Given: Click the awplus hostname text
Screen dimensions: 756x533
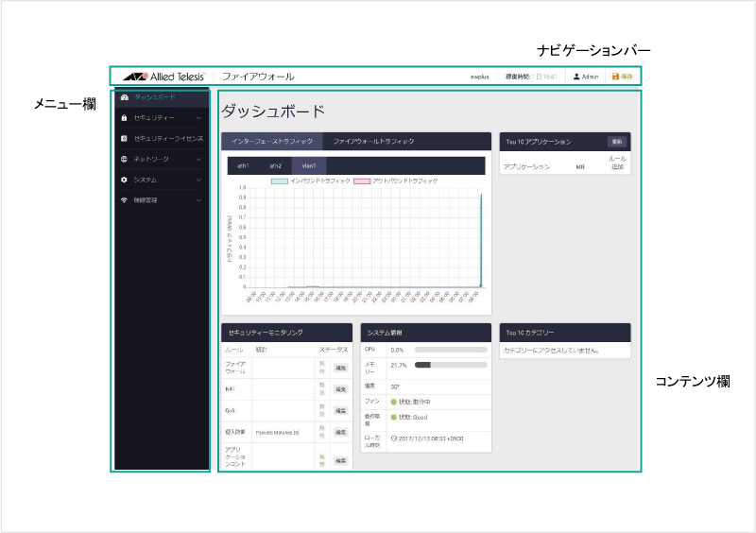Looking at the screenshot, I should pyautogui.click(x=479, y=77).
